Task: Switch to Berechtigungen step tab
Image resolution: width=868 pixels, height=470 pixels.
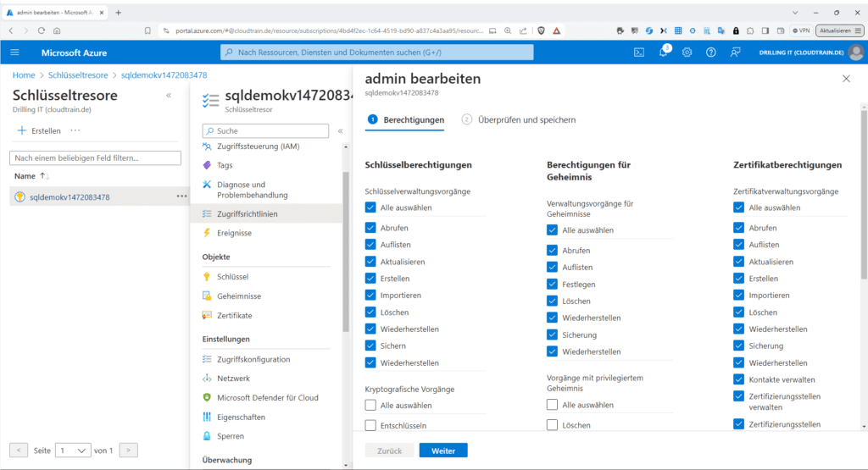Action: [406, 120]
